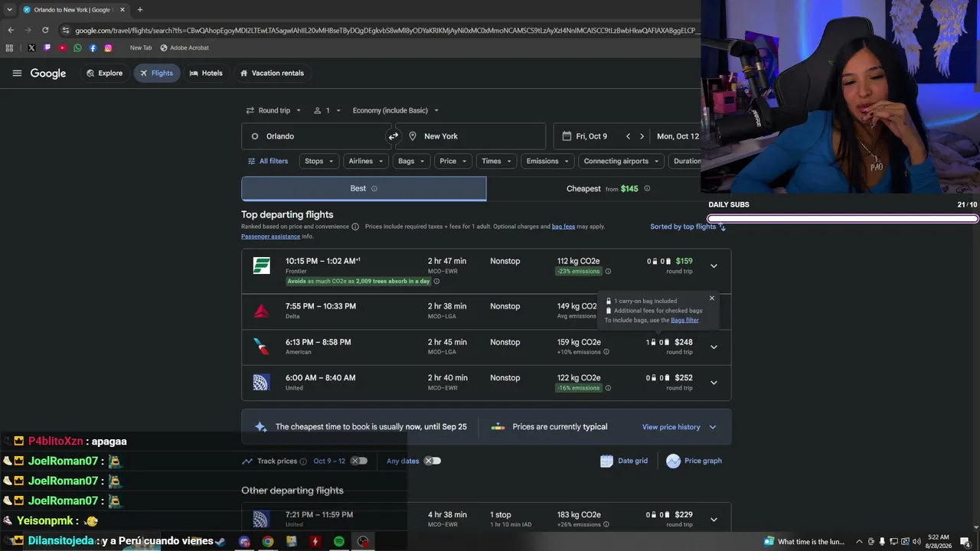Switch to the Explore tab
The width and height of the screenshot is (980, 551).
click(x=105, y=73)
